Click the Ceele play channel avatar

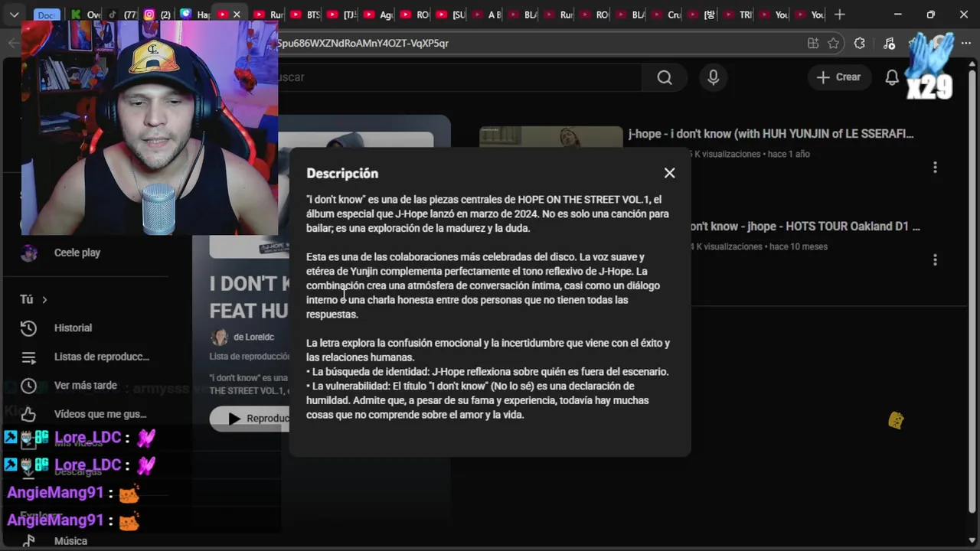(29, 253)
